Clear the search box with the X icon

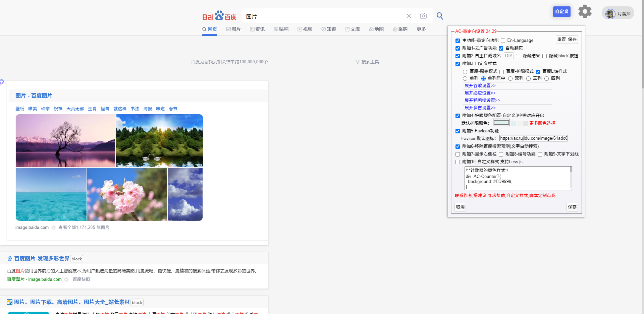coord(409,16)
